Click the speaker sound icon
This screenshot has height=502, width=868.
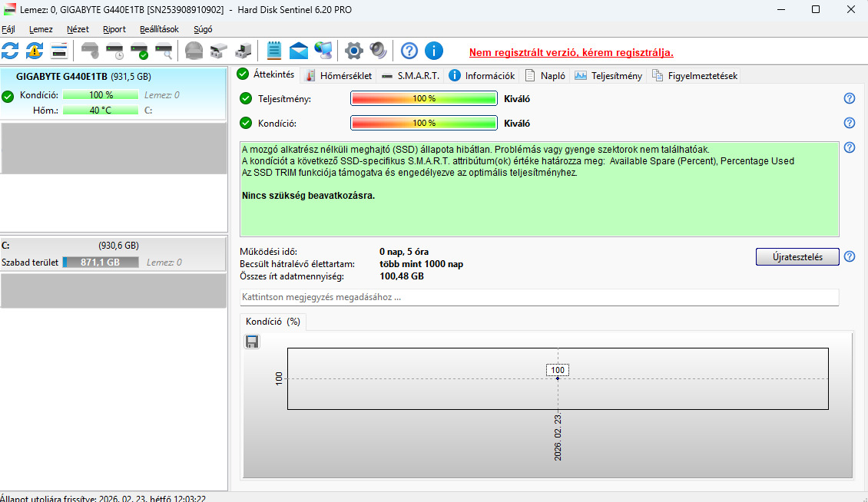pyautogui.click(x=378, y=51)
